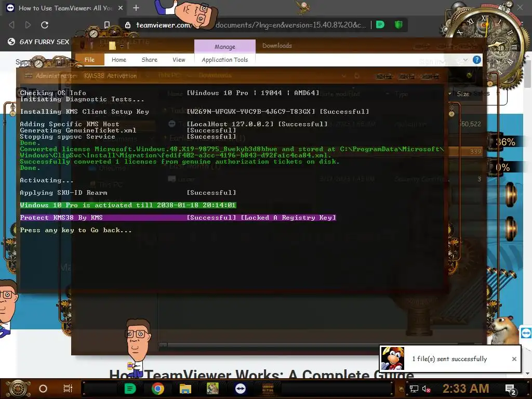Go forward in the browser
Image resolution: width=532 pixels, height=399 pixels.
28,25
